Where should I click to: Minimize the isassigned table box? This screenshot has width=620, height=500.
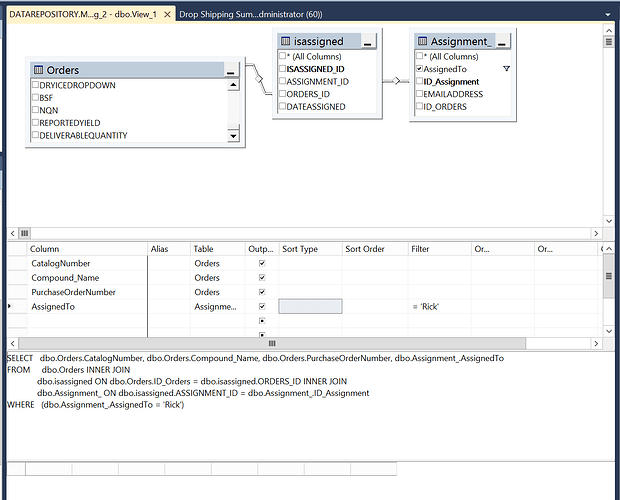[367, 42]
